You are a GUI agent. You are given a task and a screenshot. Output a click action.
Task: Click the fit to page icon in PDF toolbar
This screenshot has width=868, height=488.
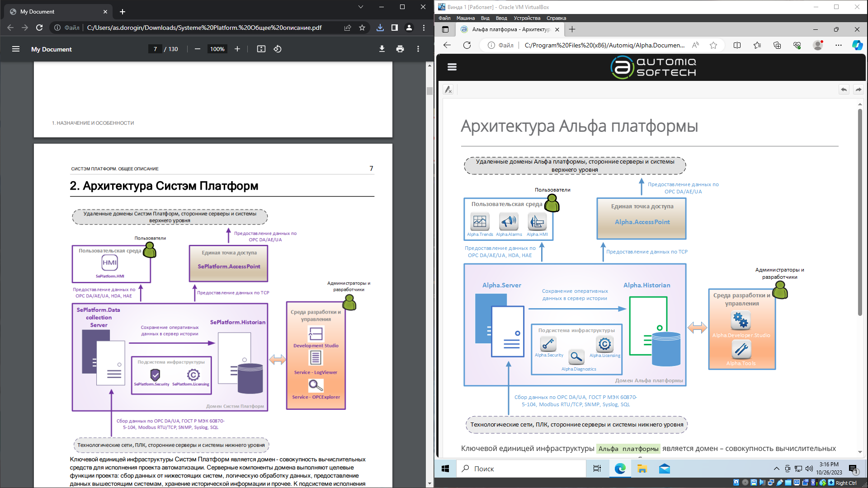tap(261, 49)
